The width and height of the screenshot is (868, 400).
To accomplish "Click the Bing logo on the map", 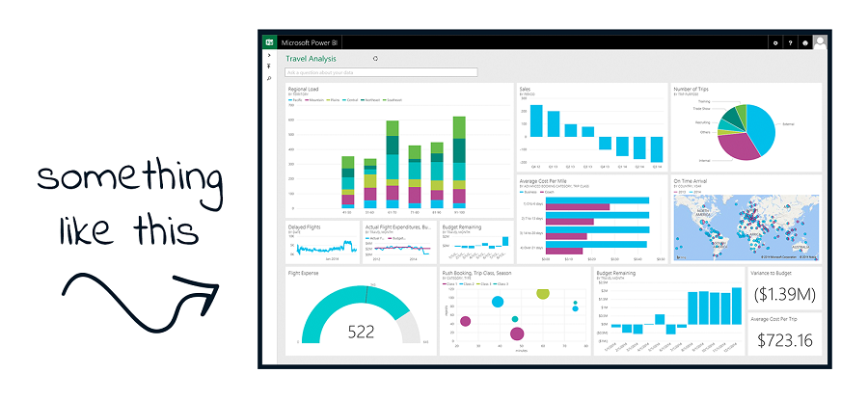I will 680,257.
